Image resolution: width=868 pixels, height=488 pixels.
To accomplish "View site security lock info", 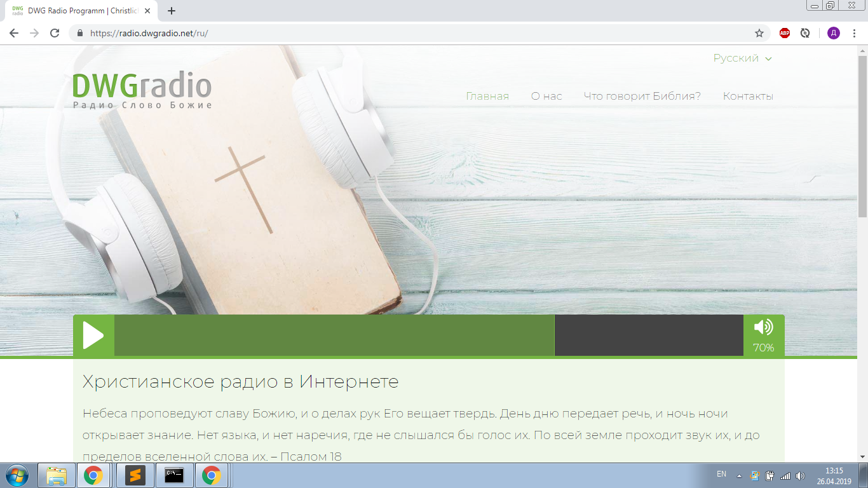I will tap(80, 33).
